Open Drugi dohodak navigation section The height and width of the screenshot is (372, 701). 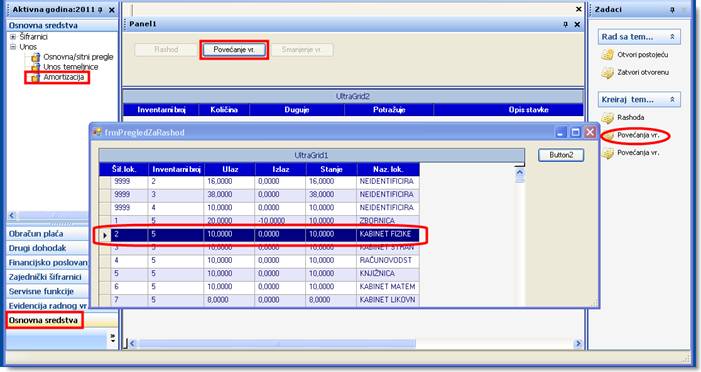coord(47,248)
